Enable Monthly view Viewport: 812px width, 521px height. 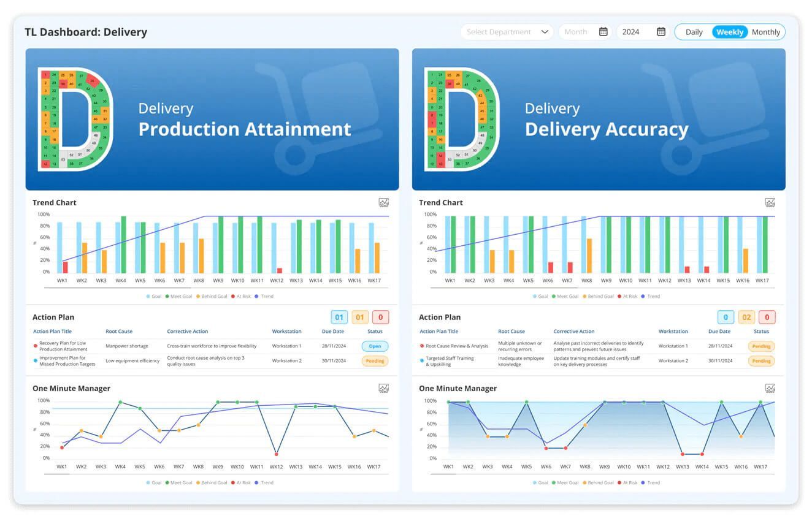765,32
